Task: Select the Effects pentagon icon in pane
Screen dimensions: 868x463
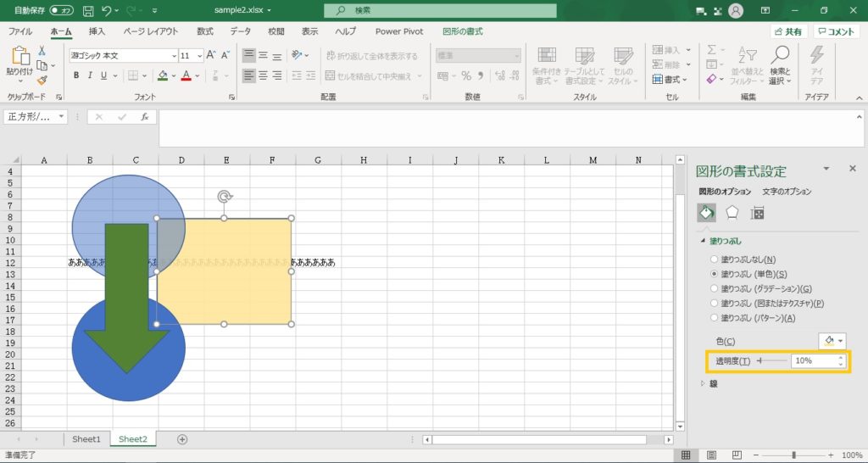Action: coord(732,214)
